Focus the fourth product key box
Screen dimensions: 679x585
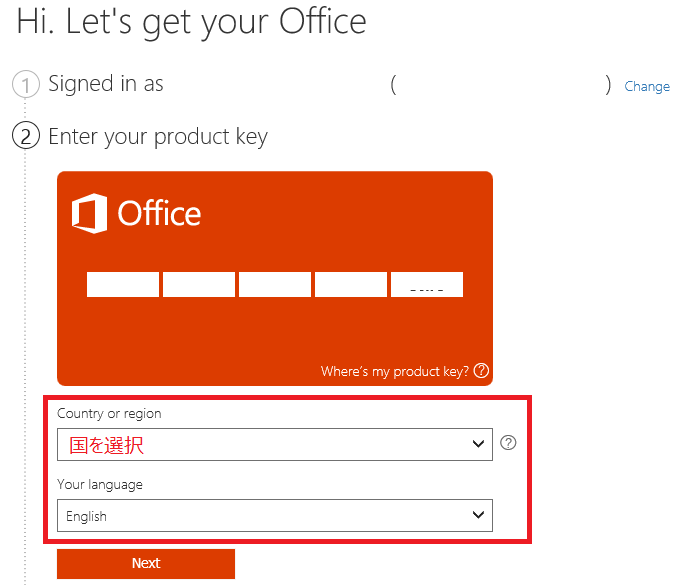351,284
